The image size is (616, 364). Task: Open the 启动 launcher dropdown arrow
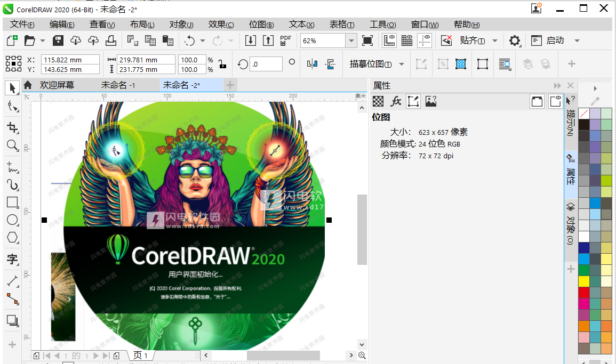pos(577,41)
